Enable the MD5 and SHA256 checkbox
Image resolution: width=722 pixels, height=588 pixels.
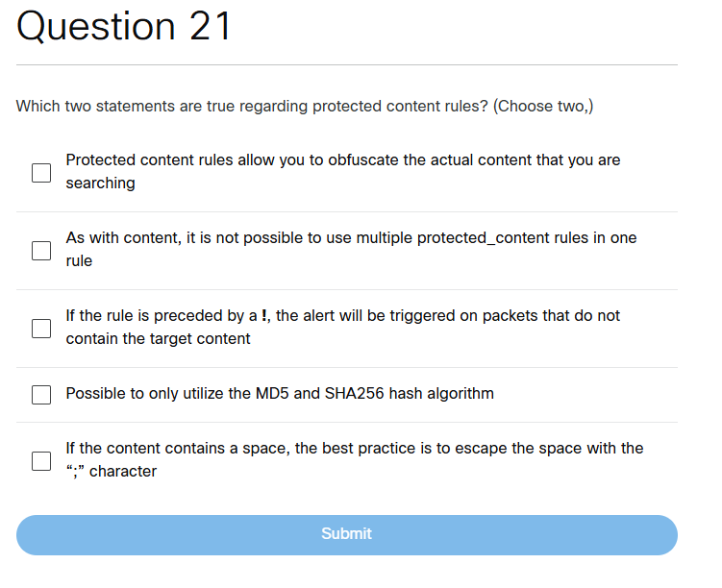pyautogui.click(x=41, y=395)
